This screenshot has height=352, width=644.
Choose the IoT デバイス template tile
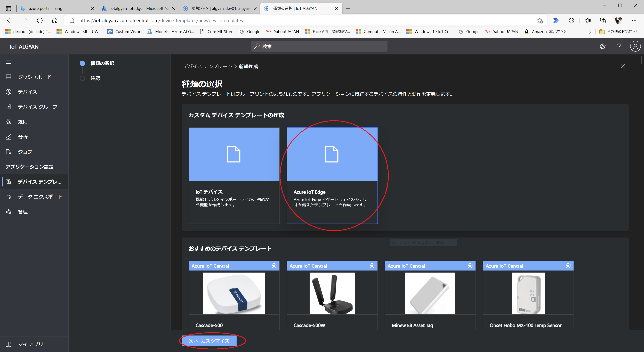tap(234, 175)
